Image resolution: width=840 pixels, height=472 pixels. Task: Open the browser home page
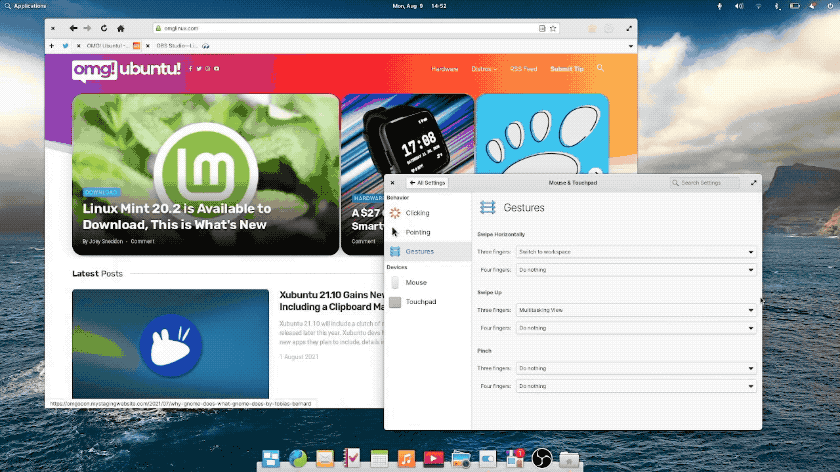pyautogui.click(x=121, y=28)
